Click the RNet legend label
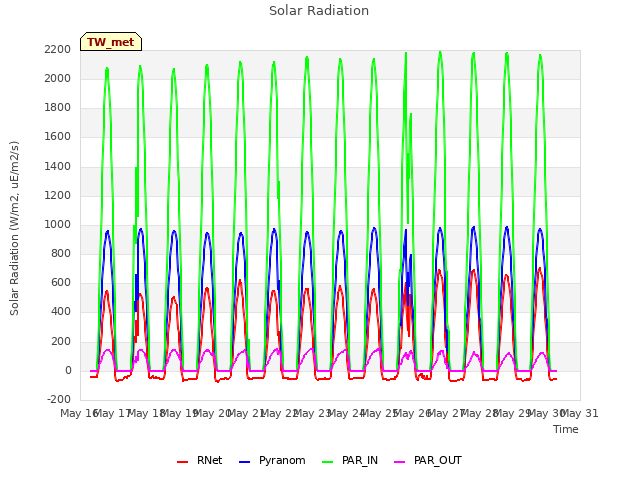Image resolution: width=640 pixels, height=480 pixels. click(x=209, y=460)
